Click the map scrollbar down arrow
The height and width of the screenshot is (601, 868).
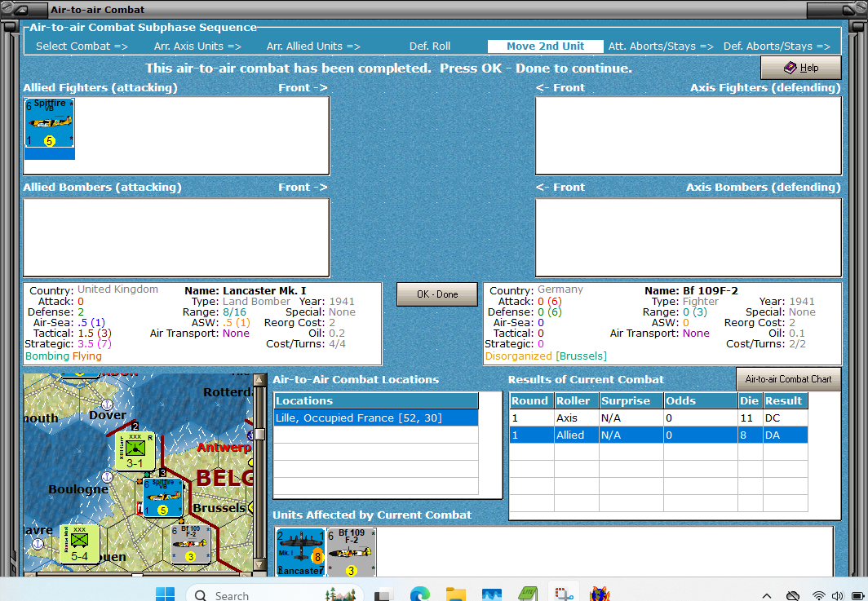pyautogui.click(x=259, y=565)
